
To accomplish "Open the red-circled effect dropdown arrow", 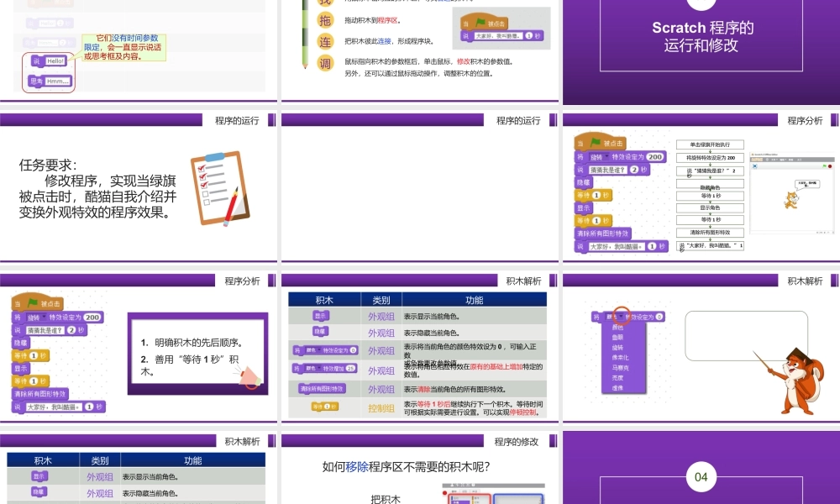I will pyautogui.click(x=622, y=317).
